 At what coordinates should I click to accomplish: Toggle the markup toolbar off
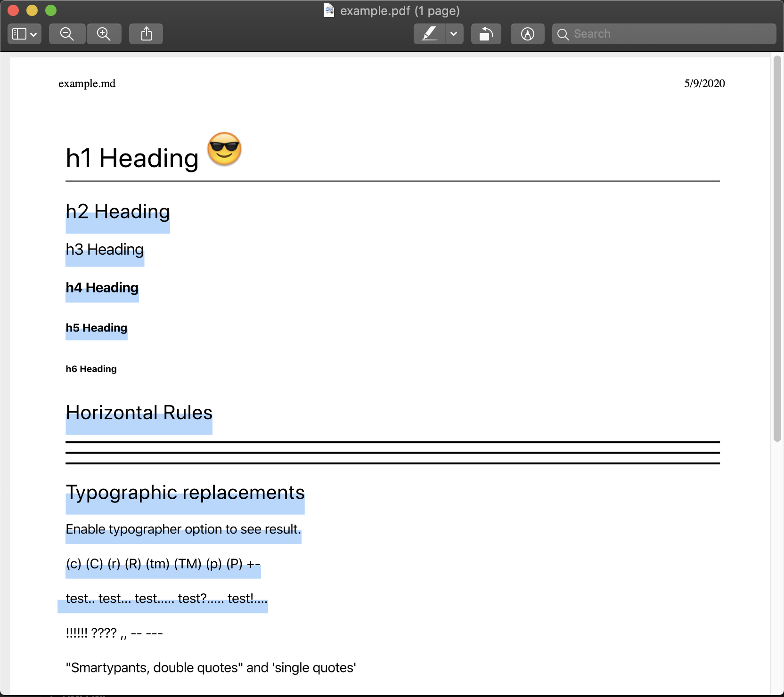[x=527, y=33]
